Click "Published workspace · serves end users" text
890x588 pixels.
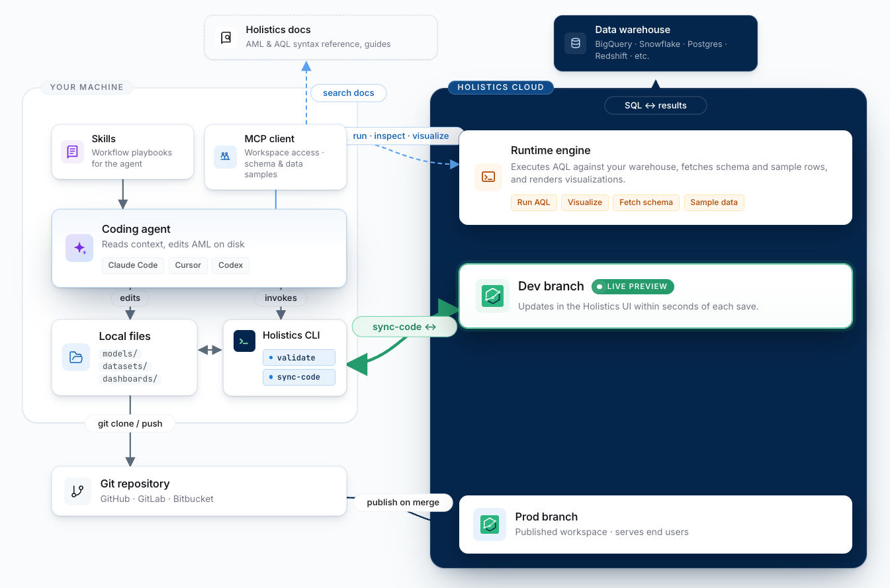[x=601, y=532]
